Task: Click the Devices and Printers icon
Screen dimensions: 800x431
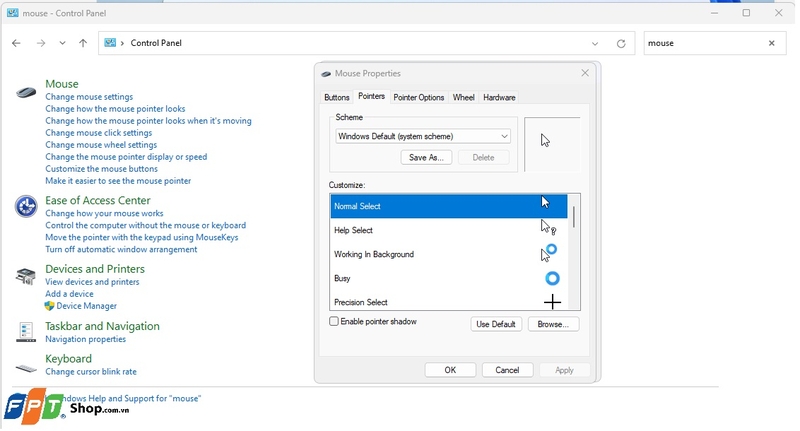Action: 27,276
